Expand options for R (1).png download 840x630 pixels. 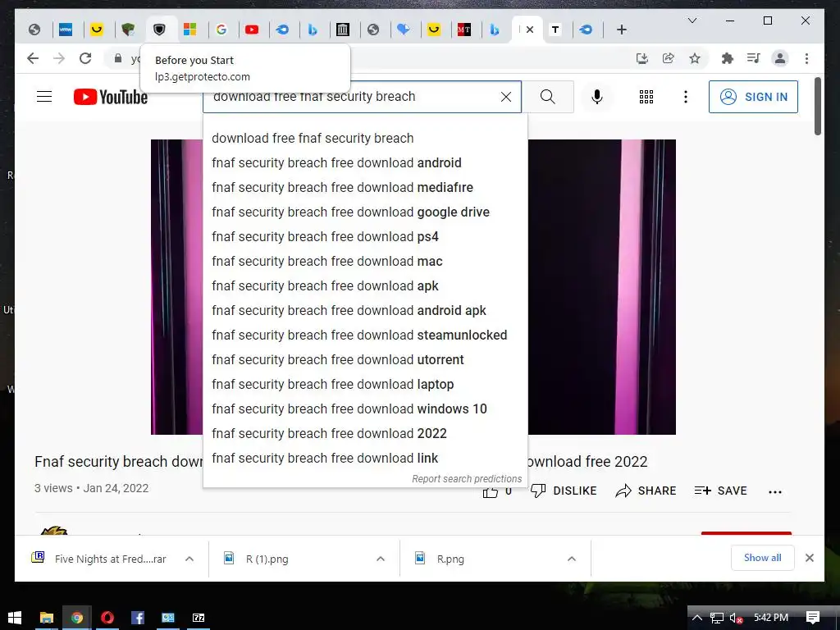(x=381, y=559)
